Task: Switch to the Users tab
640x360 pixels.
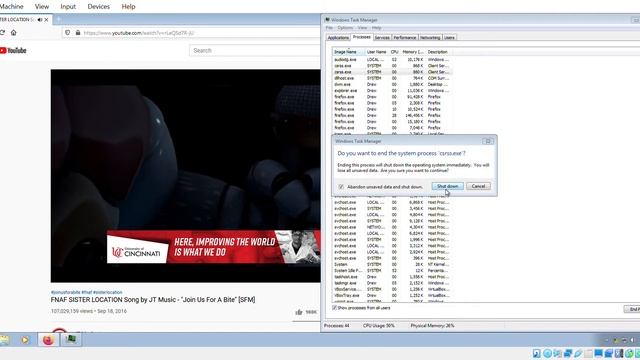Action: (449, 38)
